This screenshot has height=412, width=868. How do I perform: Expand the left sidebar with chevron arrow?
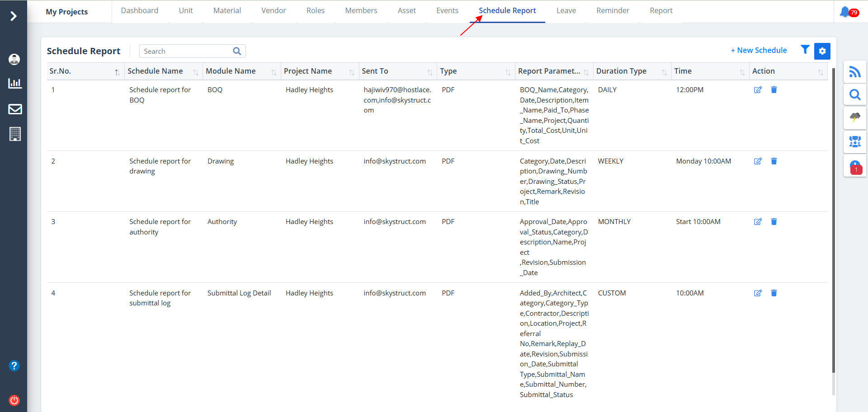14,16
